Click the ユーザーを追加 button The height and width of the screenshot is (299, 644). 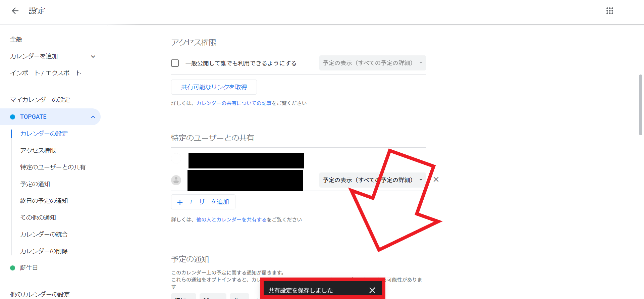(x=203, y=202)
